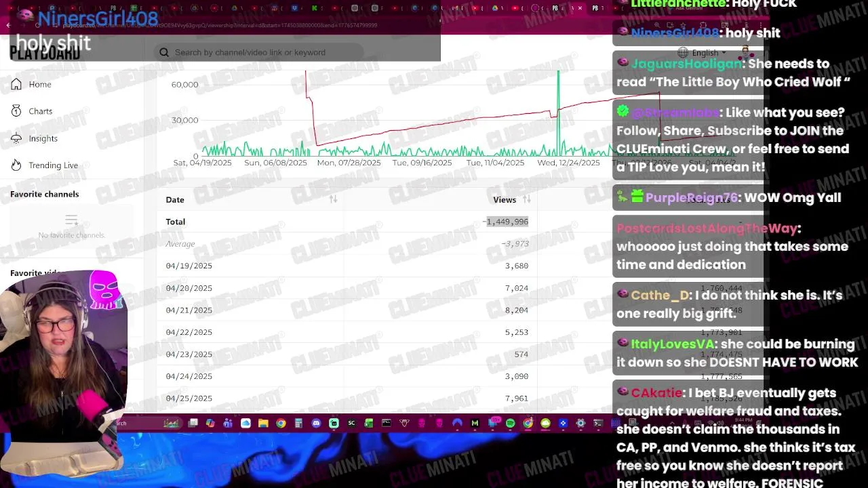This screenshot has width=868, height=488.
Task: Open Calculator from the taskbar
Action: [x=298, y=424]
